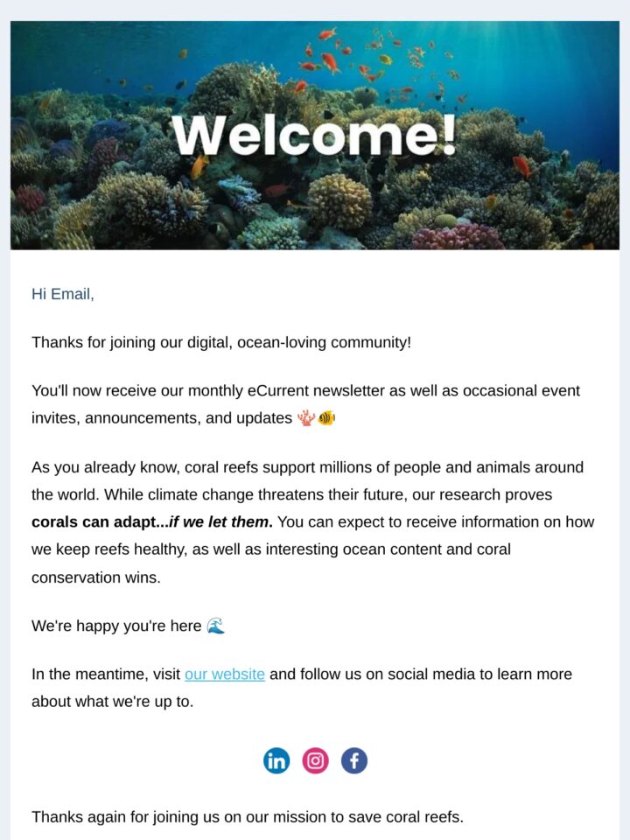Click the 'conservation wins.' text

click(96, 577)
